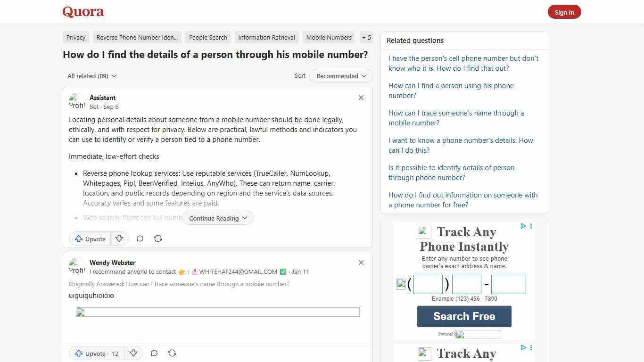
Task: Select the People Search topic tab
Action: (208, 37)
